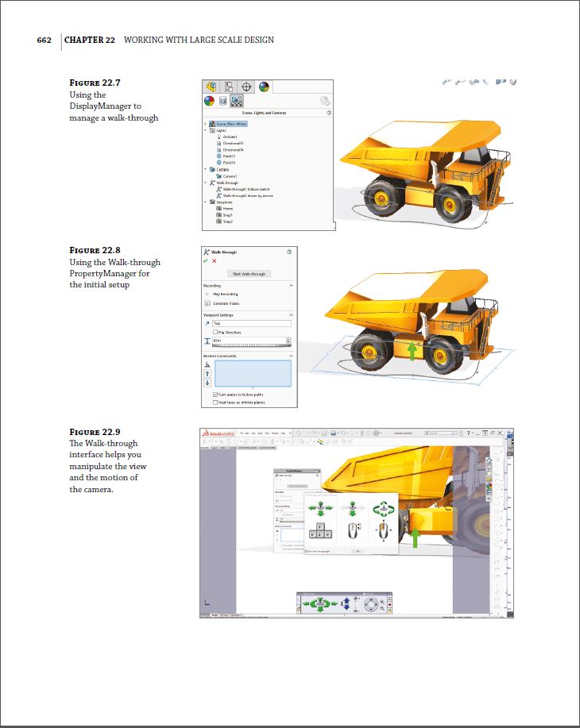Collapse the Recording section
This screenshot has height=728, width=580.
click(x=291, y=285)
